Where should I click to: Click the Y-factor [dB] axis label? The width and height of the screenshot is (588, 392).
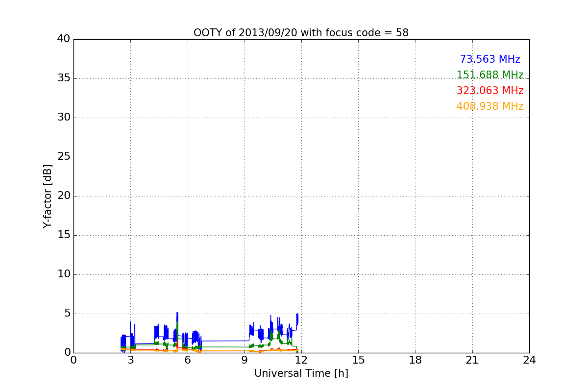pos(48,196)
